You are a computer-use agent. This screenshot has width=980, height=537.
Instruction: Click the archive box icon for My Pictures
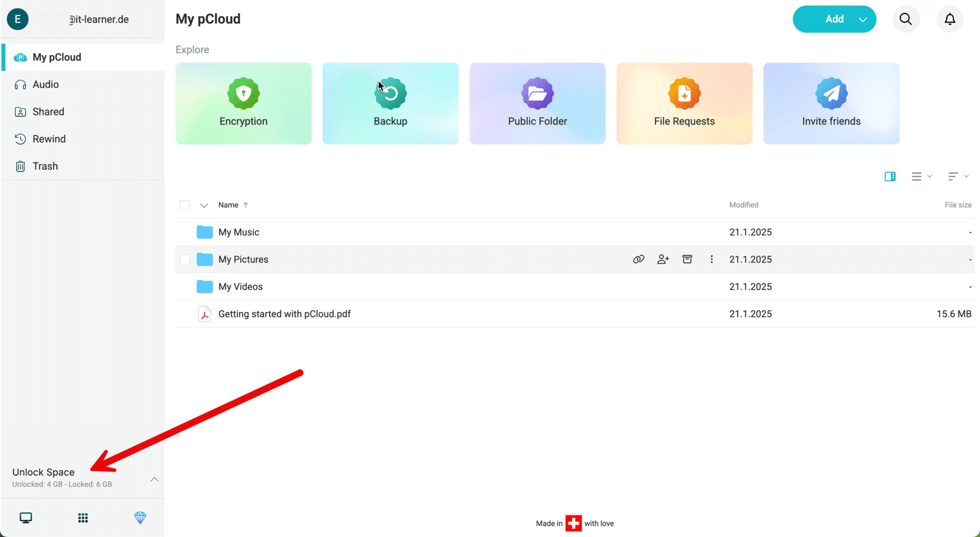(x=687, y=259)
